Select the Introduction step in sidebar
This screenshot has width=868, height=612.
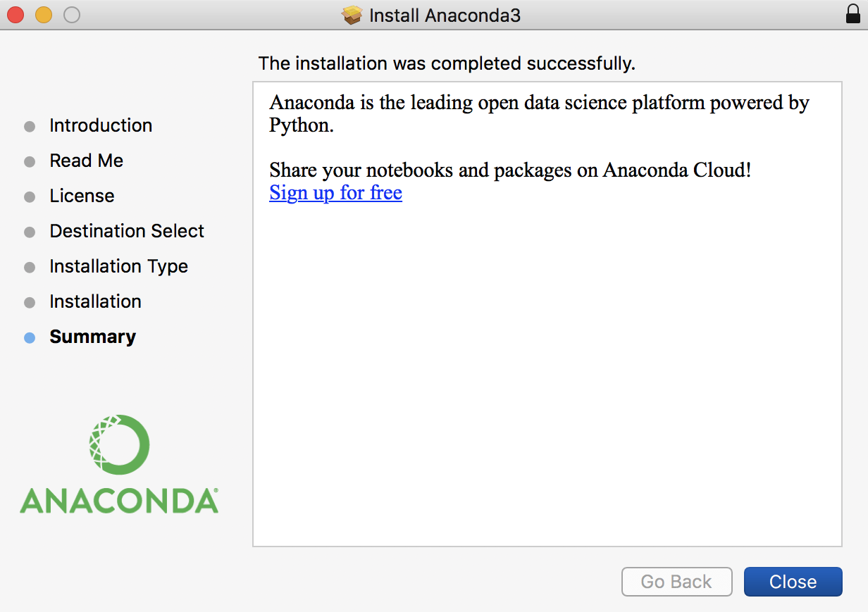click(101, 125)
